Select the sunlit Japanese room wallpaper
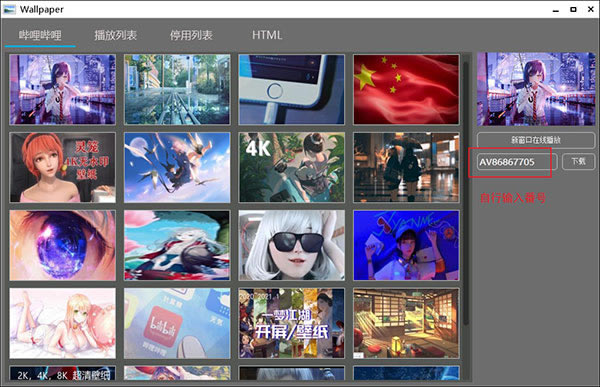The image size is (600, 387). point(406,323)
